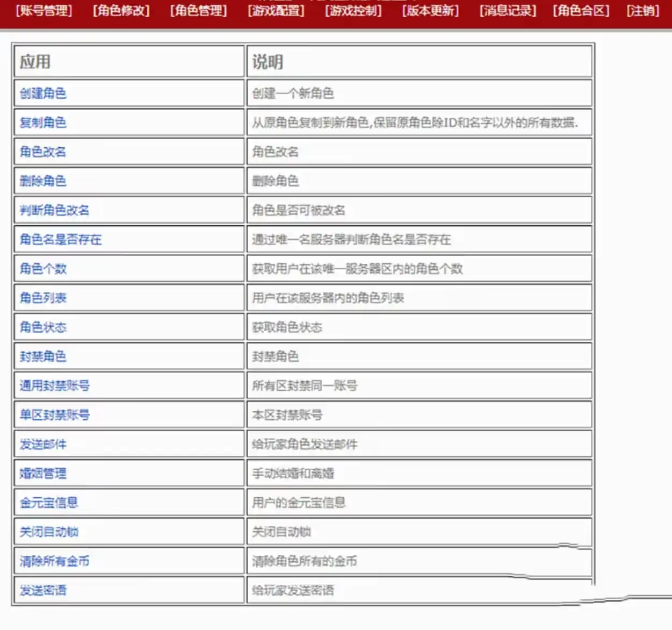Open the 版本更新 menu

pos(430,11)
